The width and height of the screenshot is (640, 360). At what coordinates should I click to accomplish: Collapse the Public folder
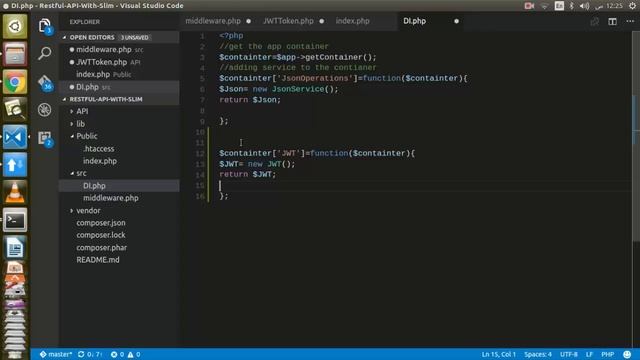tap(119, 136)
